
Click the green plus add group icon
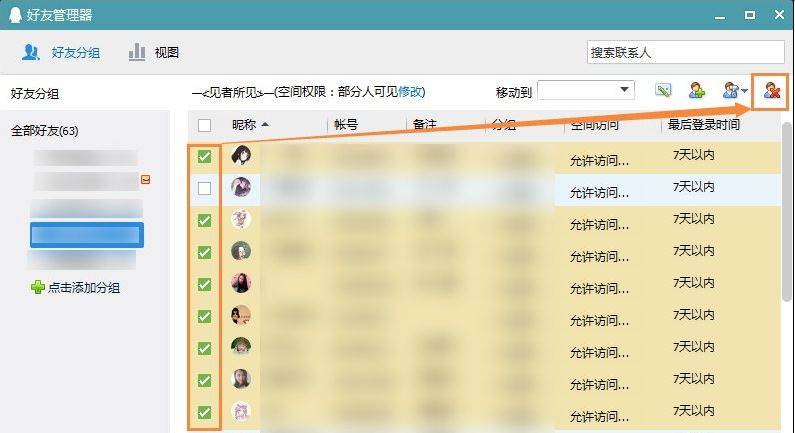pyautogui.click(x=38, y=287)
